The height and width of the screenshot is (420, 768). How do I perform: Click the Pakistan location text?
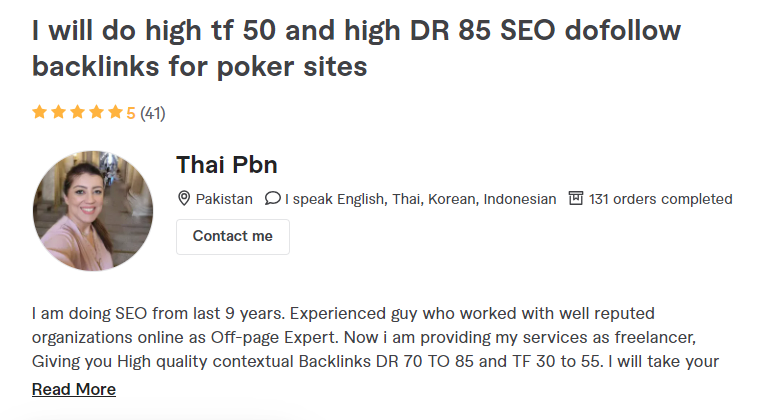click(224, 199)
